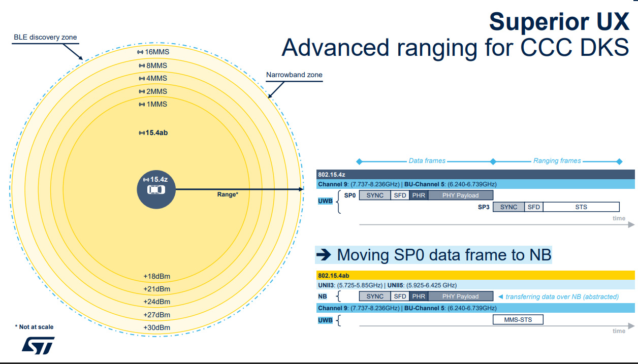Click the ST logo in bottom-left corner
This screenshot has height=364, width=638.
coord(38,346)
